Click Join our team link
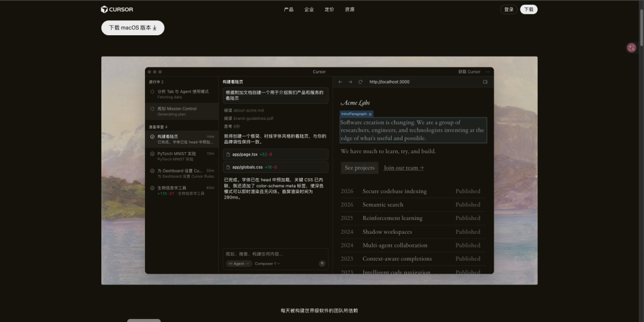 click(x=404, y=168)
